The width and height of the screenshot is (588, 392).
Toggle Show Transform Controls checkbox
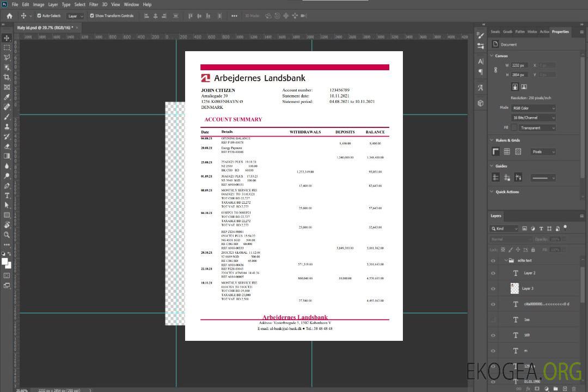[x=92, y=16]
